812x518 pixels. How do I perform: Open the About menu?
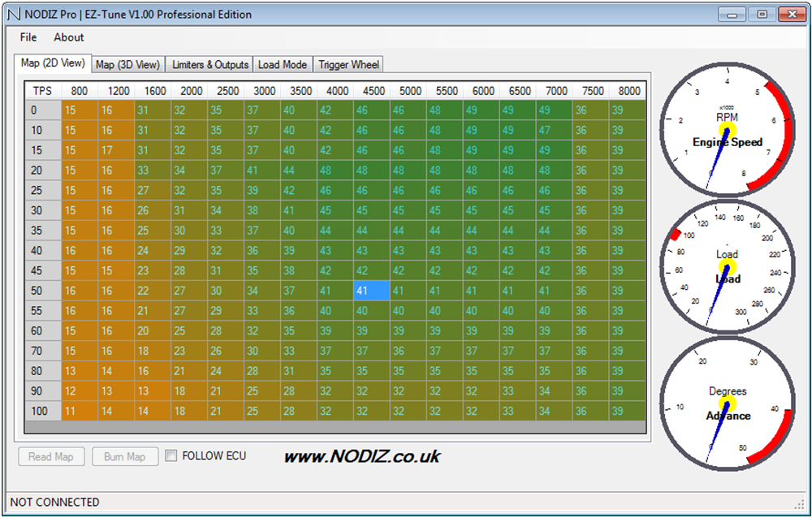[69, 37]
